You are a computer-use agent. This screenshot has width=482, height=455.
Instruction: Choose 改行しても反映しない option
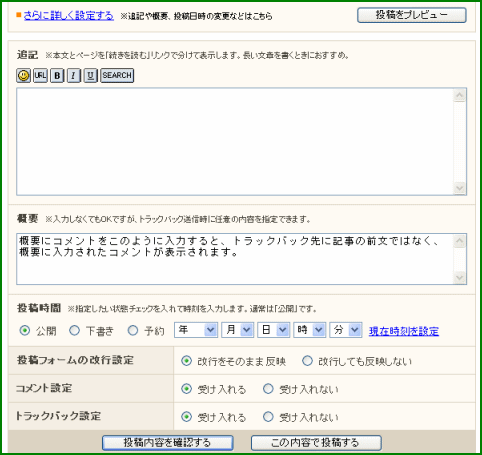[307, 361]
